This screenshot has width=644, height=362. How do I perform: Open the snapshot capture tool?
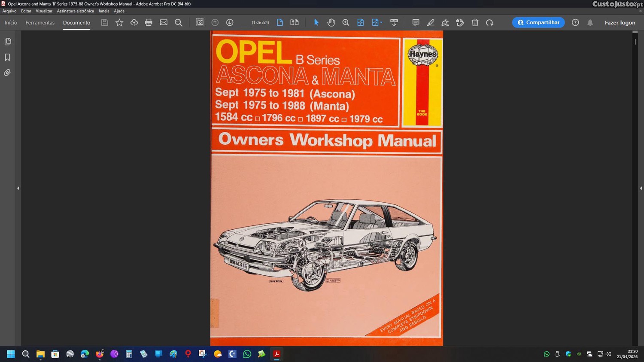click(x=200, y=23)
